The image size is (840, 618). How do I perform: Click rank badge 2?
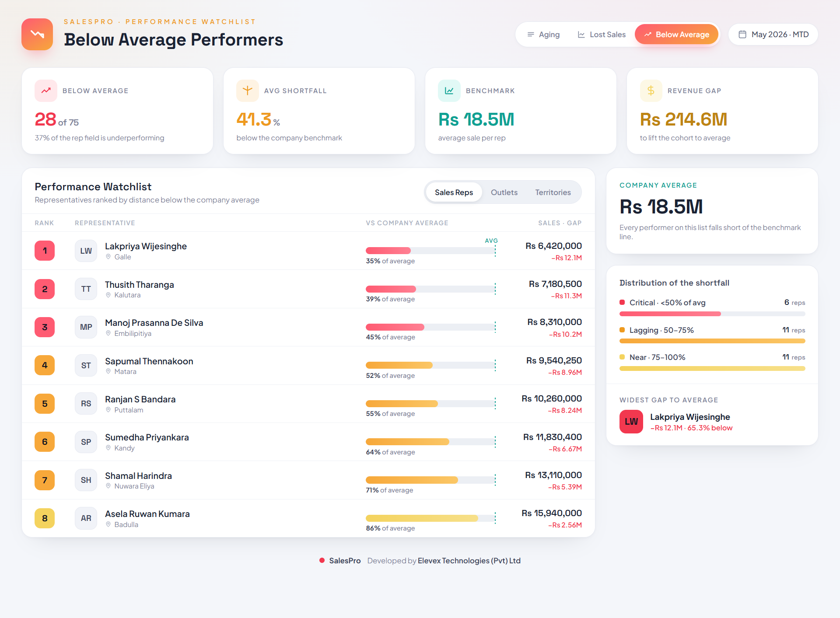point(45,289)
